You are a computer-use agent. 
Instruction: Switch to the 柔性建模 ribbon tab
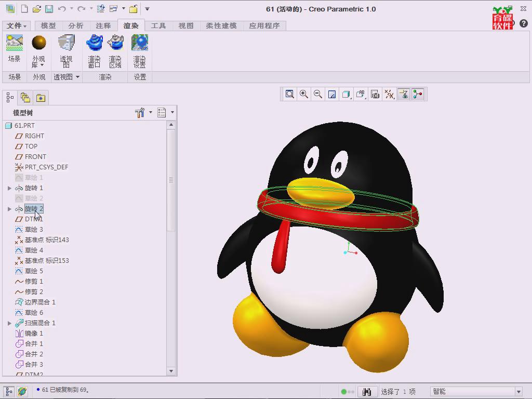(221, 26)
